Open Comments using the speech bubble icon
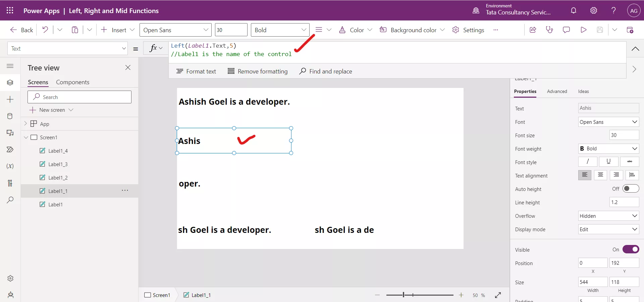This screenshot has height=302, width=644. (567, 30)
